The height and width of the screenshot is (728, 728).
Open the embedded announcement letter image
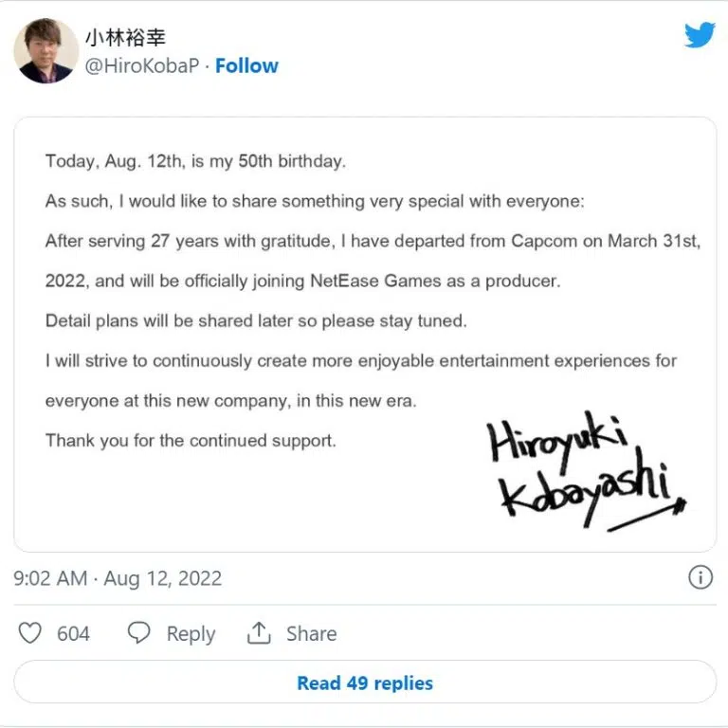click(364, 334)
